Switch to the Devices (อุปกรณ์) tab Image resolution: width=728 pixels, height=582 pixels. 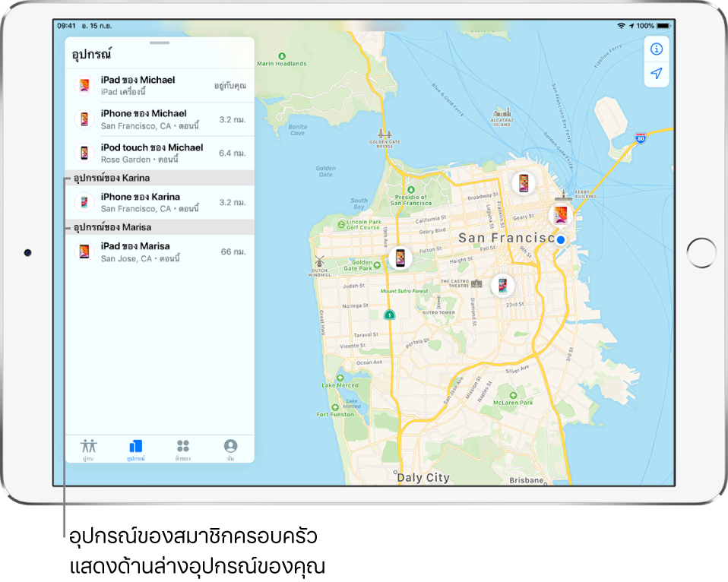pyautogui.click(x=135, y=449)
